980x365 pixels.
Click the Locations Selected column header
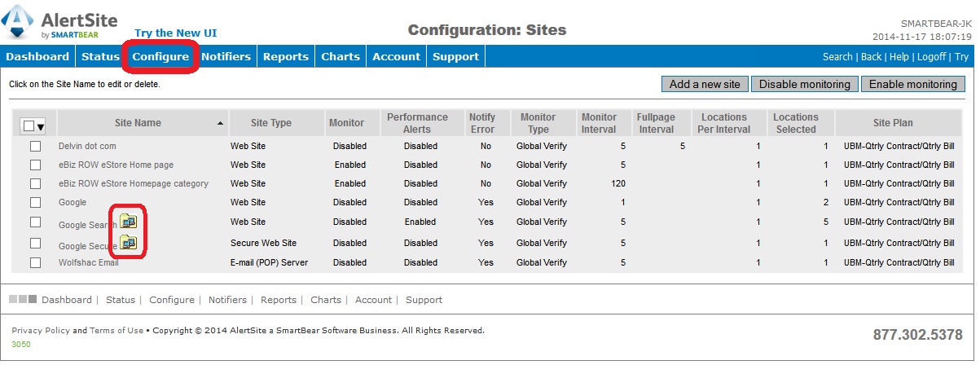796,123
